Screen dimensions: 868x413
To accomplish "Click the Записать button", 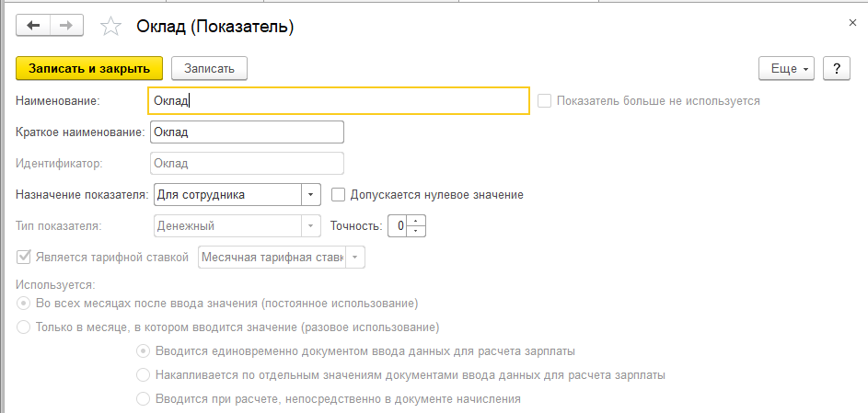I will [209, 68].
